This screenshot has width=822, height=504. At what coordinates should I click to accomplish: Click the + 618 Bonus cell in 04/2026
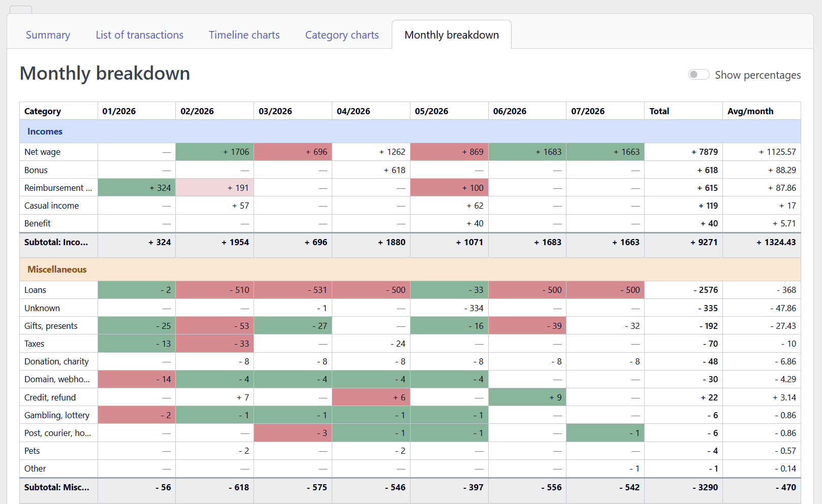tap(371, 170)
